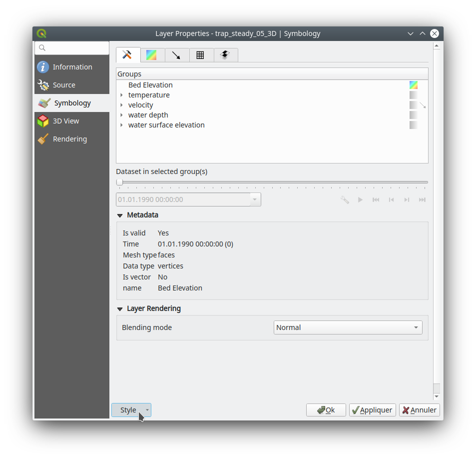Open the Blending mode dropdown
Viewport: 476px width, 459px height.
tap(348, 327)
